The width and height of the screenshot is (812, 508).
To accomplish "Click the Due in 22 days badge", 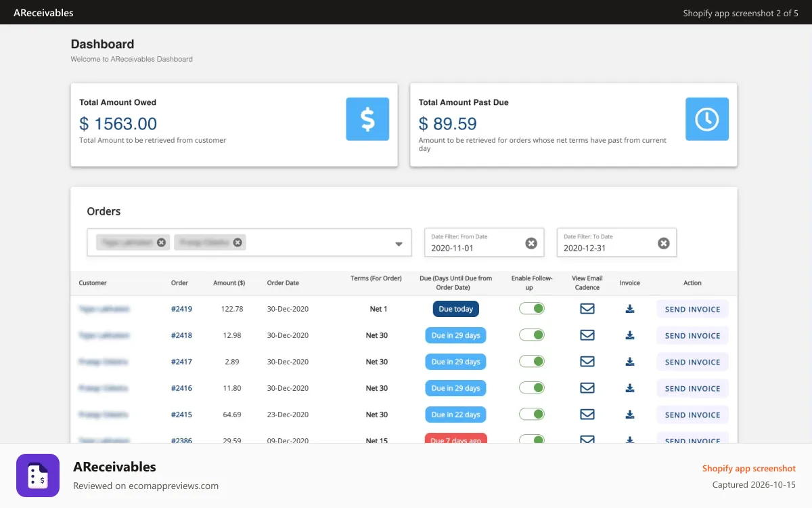I will click(x=456, y=415).
